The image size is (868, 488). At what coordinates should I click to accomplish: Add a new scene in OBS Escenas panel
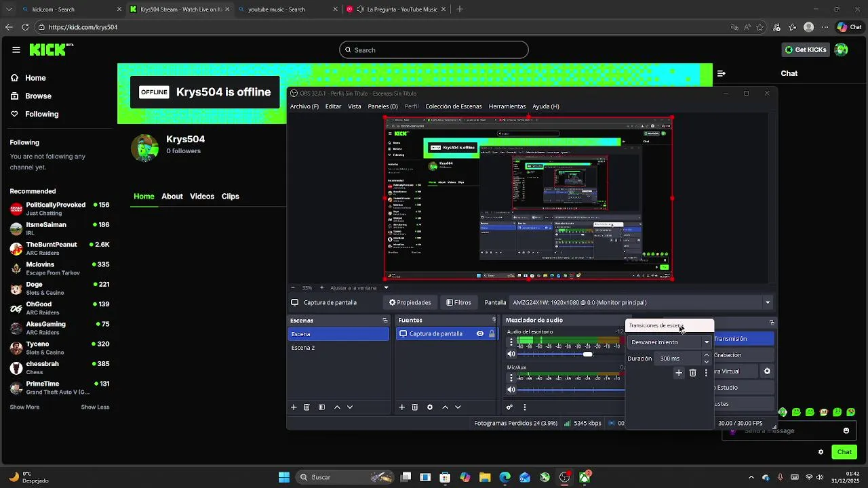(x=294, y=407)
